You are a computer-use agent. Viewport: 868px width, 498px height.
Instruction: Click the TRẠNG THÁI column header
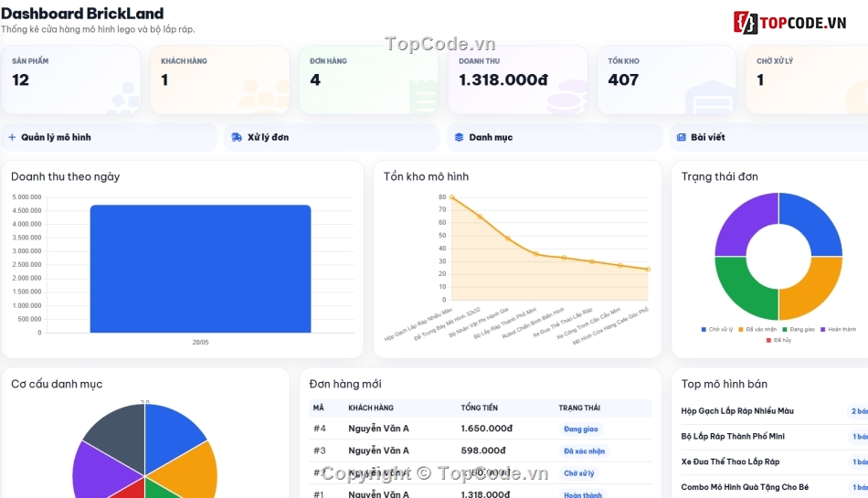(x=579, y=408)
